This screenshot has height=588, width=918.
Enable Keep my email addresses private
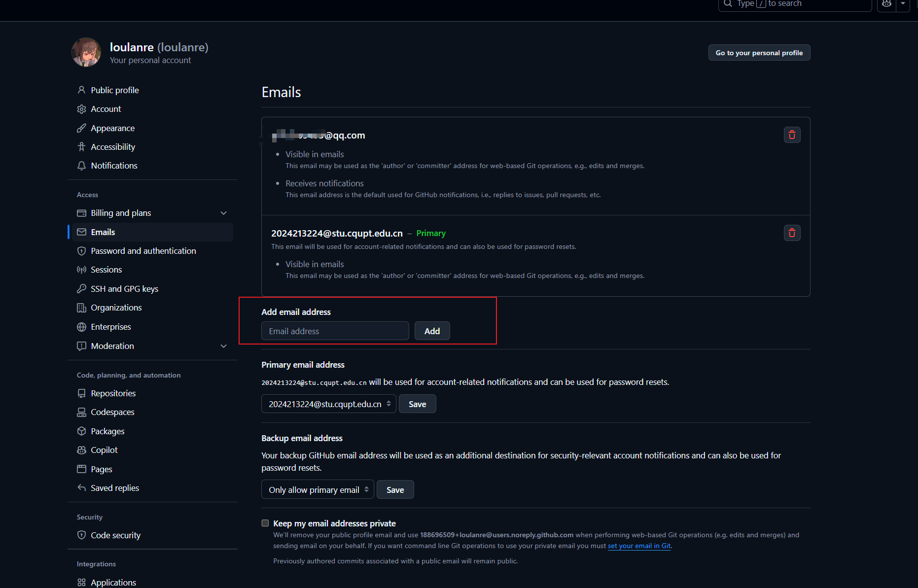click(265, 523)
